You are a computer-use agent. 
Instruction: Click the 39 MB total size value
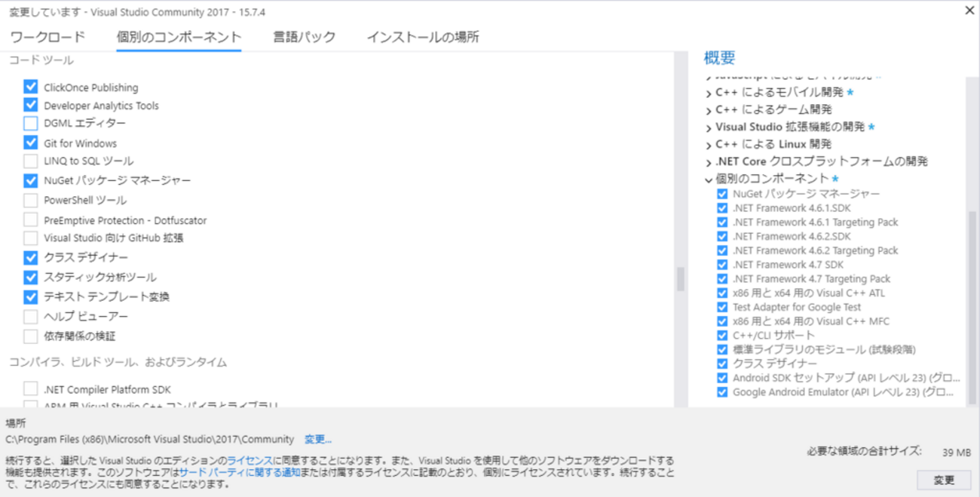(957, 453)
